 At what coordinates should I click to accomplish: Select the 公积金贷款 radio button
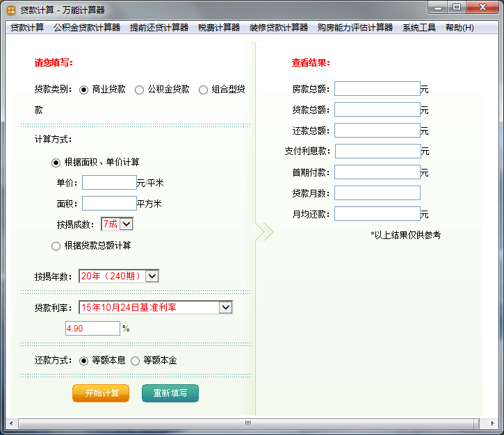pyautogui.click(x=139, y=90)
